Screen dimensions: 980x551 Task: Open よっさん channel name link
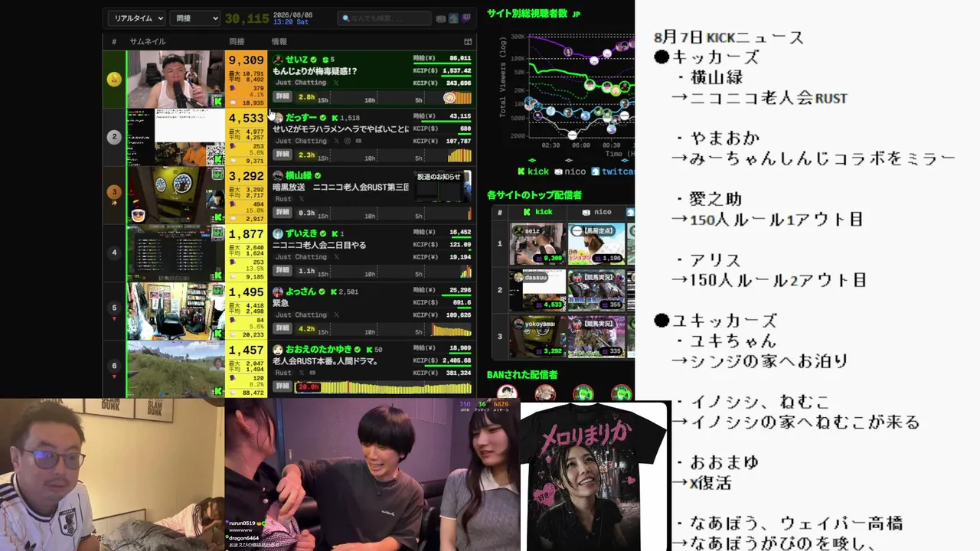(301, 292)
